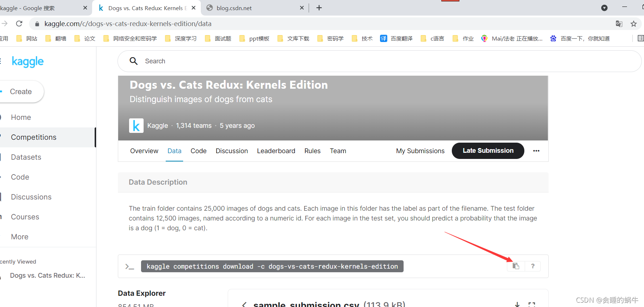Viewport: 644px width, 307px height.
Task: Open the ppt模板 bookmarks folder
Action: click(x=255, y=38)
